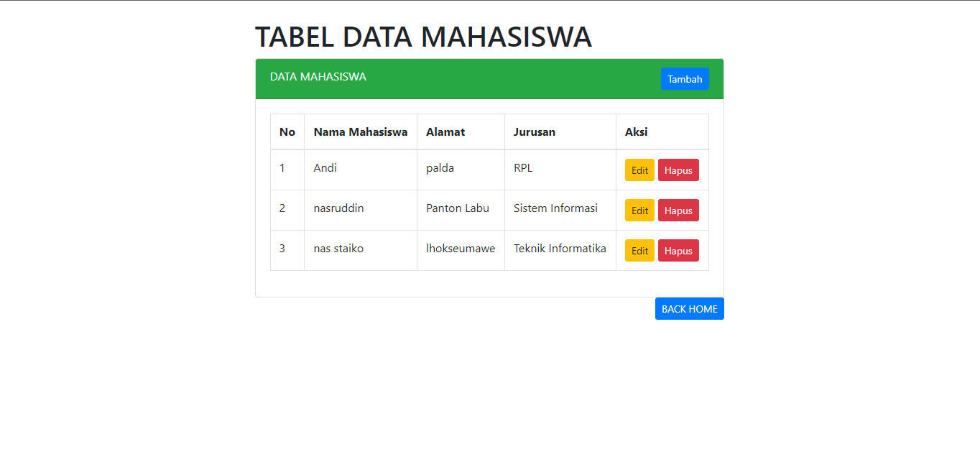980x457 pixels.
Task: Select the No column header
Action: coord(287,131)
